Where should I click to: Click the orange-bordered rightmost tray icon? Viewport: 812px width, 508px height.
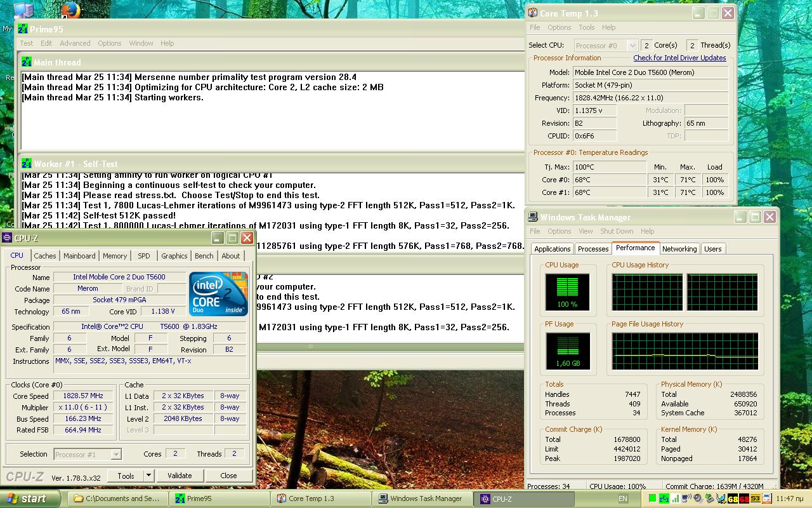pos(766,498)
